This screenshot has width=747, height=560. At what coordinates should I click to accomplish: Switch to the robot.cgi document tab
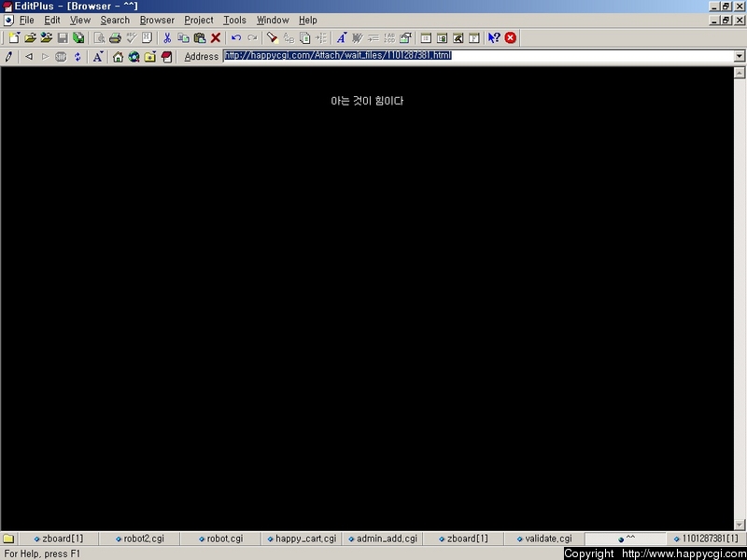pos(220,539)
